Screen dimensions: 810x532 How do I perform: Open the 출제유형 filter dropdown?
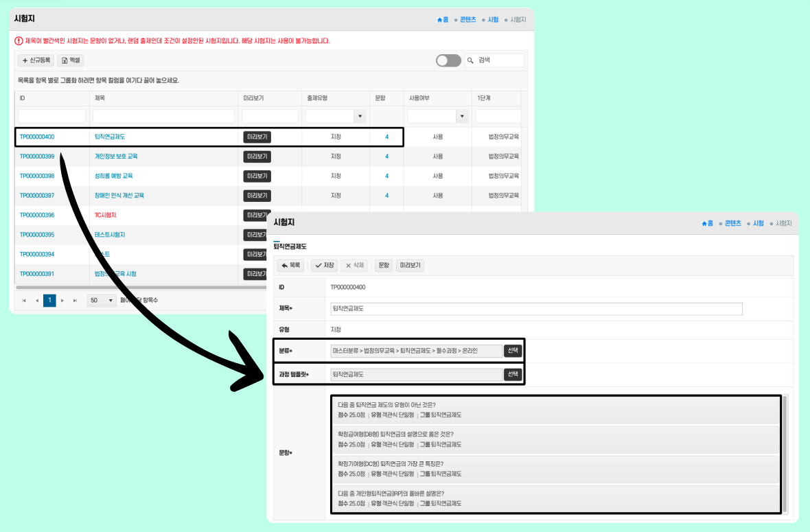pos(360,117)
